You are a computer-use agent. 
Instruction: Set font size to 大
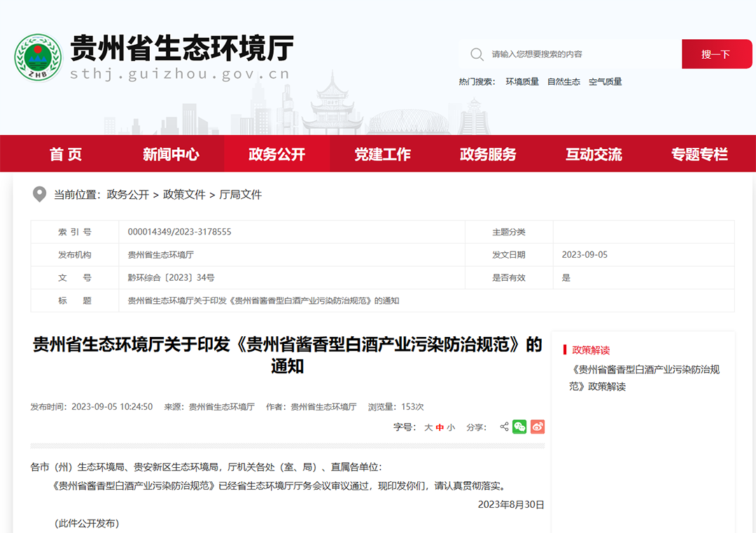(x=428, y=427)
